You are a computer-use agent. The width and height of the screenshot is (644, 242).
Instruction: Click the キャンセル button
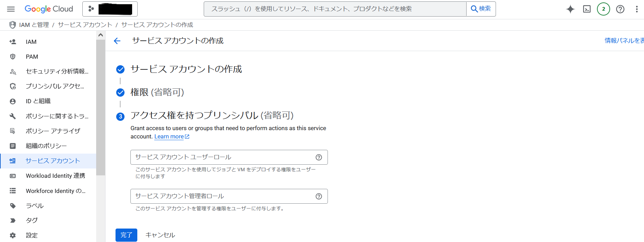160,235
